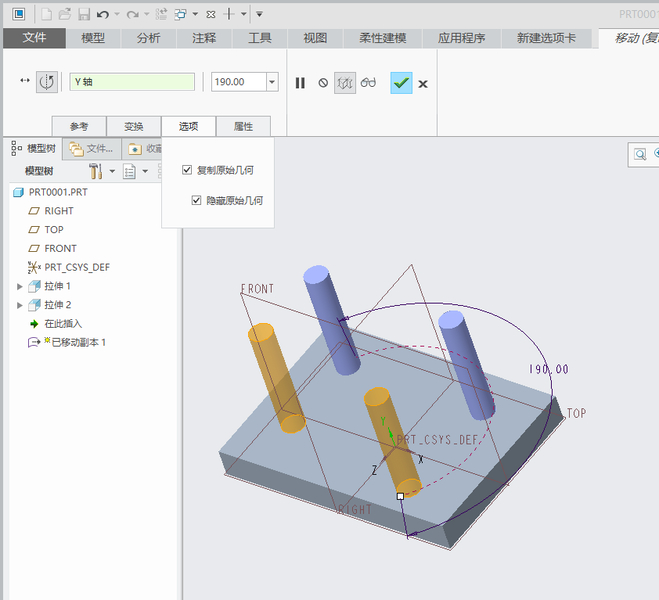Switch to the 分析 ribbon tab
This screenshot has width=659, height=600.
pyautogui.click(x=148, y=38)
